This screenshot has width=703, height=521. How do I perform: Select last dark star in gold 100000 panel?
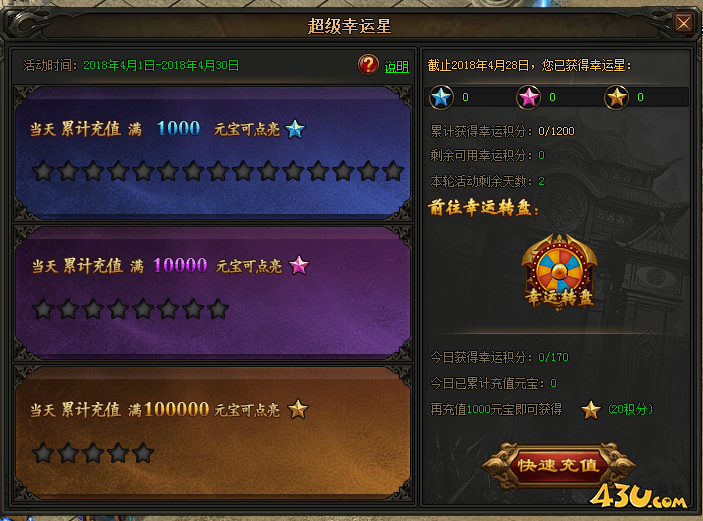point(143,453)
